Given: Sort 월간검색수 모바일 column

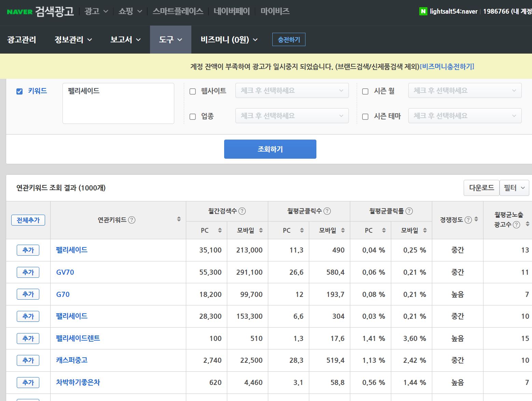Looking at the screenshot, I should pyautogui.click(x=261, y=230).
